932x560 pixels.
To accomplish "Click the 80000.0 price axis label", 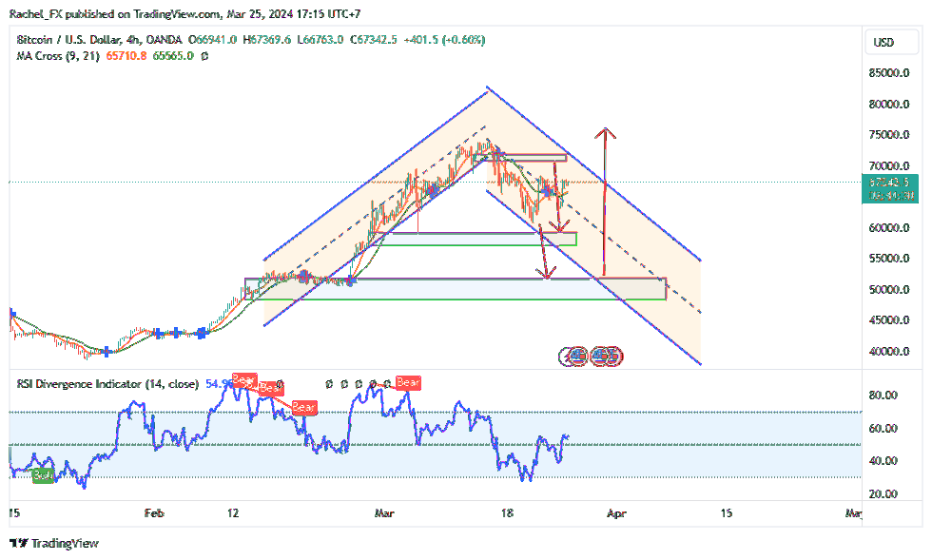I will pyautogui.click(x=889, y=104).
